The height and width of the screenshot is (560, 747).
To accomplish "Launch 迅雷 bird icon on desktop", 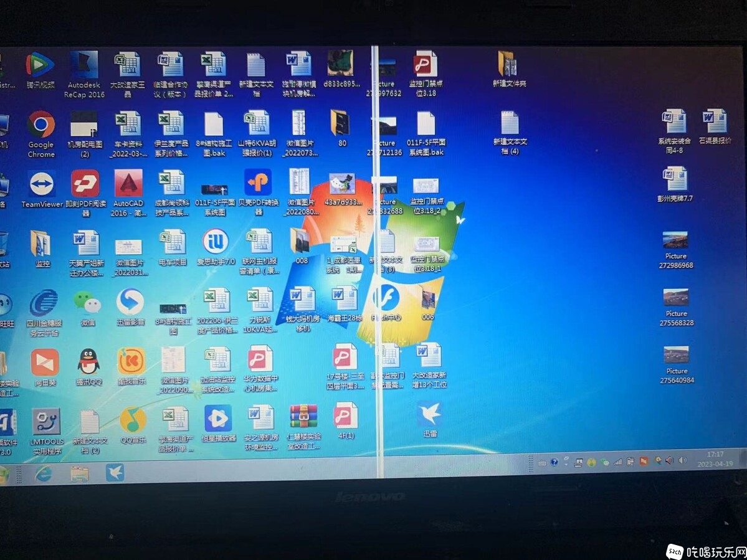I will point(429,419).
